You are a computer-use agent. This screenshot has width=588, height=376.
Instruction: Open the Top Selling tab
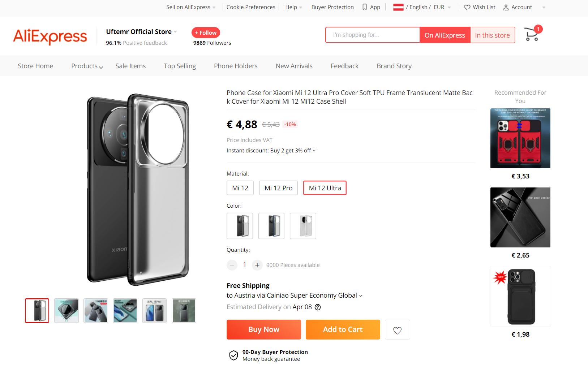(180, 66)
